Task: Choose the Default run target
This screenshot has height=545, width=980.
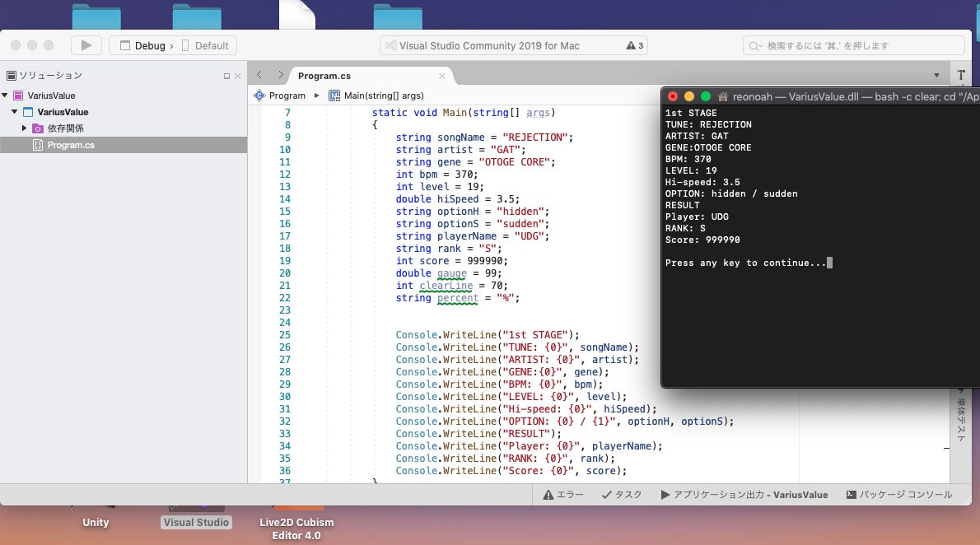Action: 206,45
